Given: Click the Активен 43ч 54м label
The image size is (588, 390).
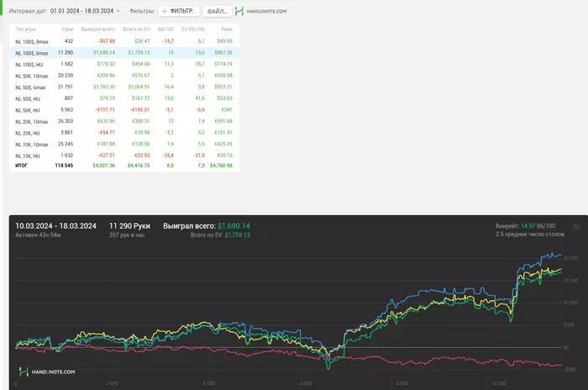Looking at the screenshot, I should [x=38, y=235].
